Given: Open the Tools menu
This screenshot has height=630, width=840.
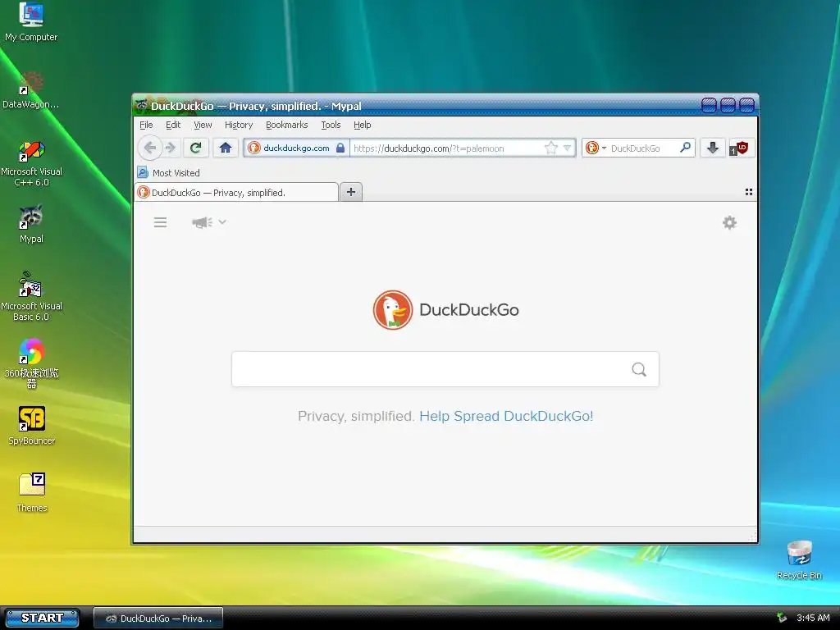Looking at the screenshot, I should 331,125.
